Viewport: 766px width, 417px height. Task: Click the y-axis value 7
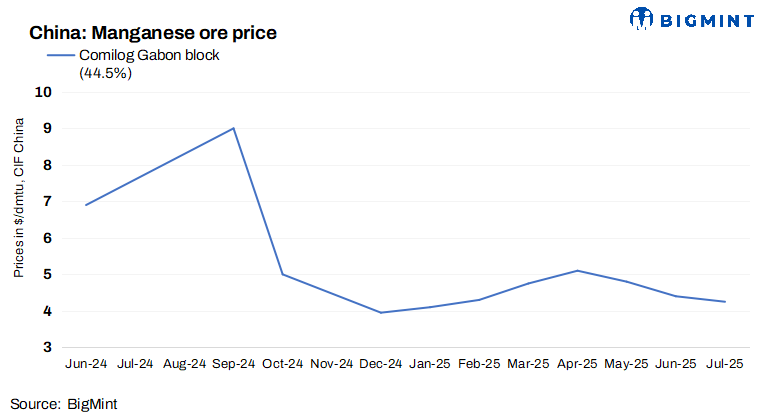pyautogui.click(x=46, y=201)
